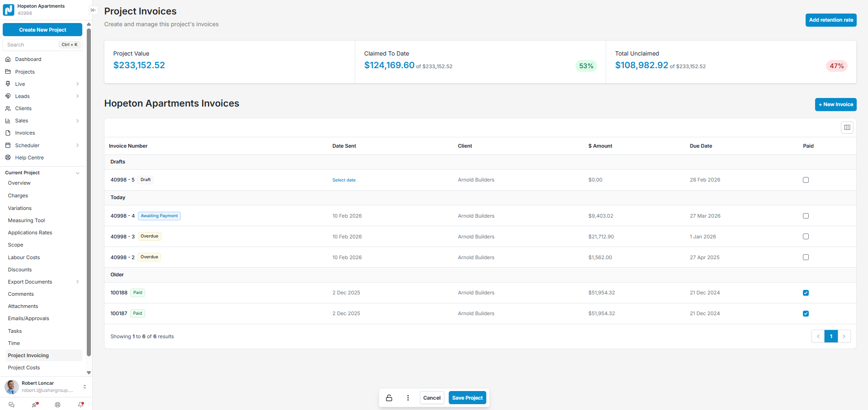Viewport: 868px width, 410px height.
Task: Expand Export Documents submenu
Action: tap(77, 282)
